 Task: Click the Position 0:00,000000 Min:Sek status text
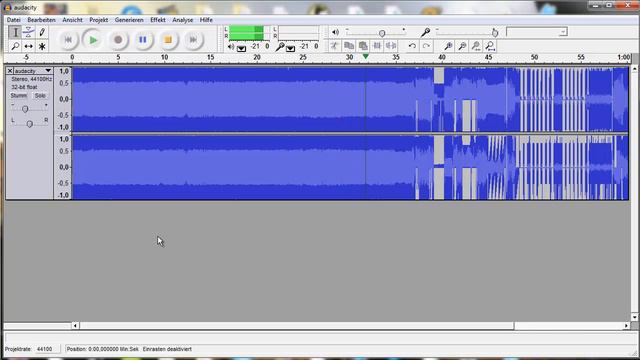click(x=102, y=349)
